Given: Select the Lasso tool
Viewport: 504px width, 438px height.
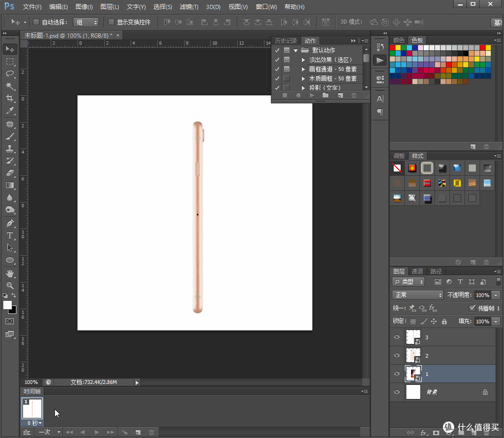Looking at the screenshot, I should 10,74.
